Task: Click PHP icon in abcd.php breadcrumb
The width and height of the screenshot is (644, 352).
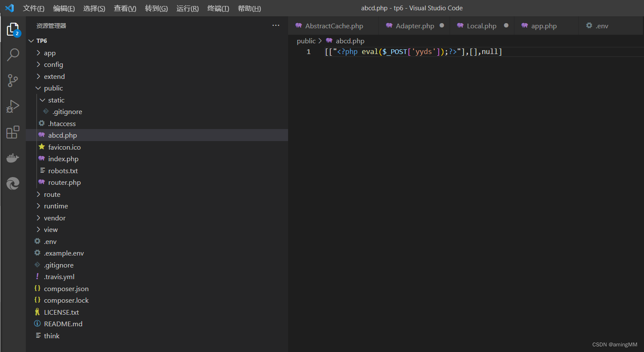Action: [x=329, y=41]
